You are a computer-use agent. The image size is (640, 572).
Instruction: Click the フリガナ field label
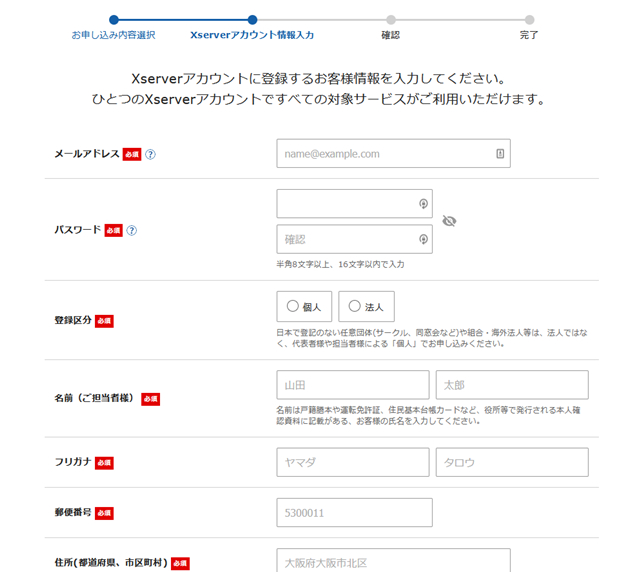[x=73, y=462]
